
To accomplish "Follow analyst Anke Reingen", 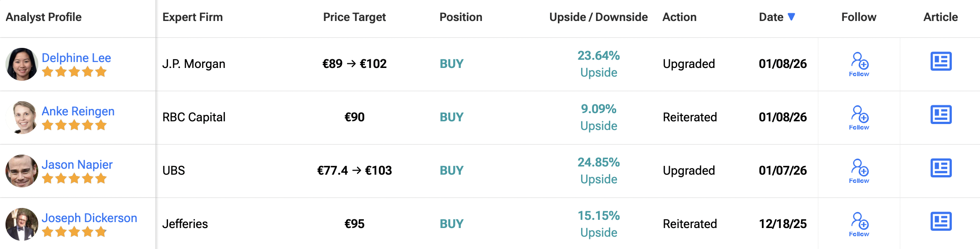I will 859,118.
